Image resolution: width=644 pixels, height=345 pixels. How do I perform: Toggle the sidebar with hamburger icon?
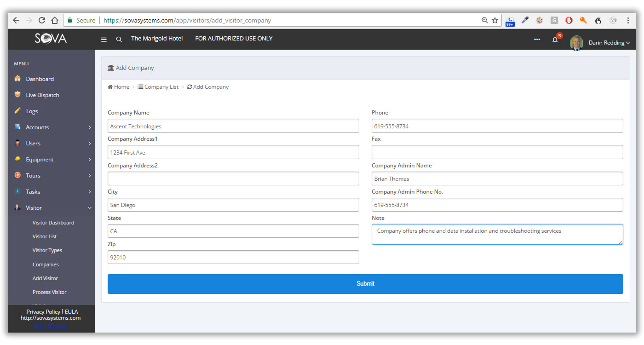point(104,40)
